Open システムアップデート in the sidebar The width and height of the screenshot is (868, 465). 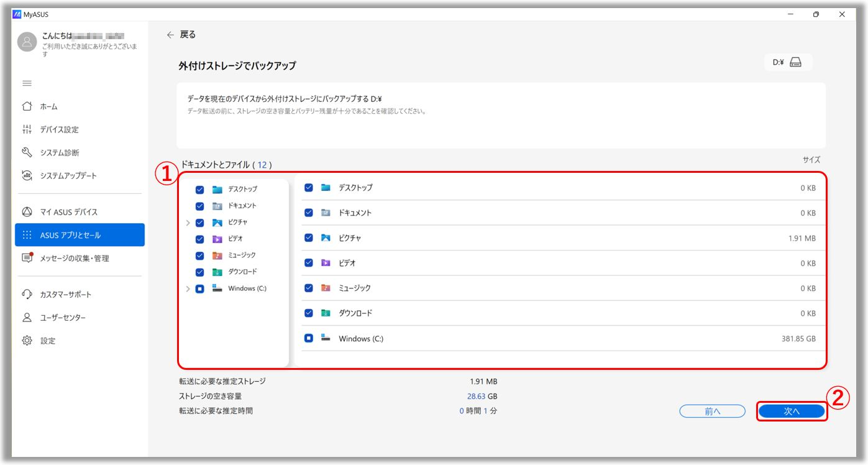click(x=80, y=175)
